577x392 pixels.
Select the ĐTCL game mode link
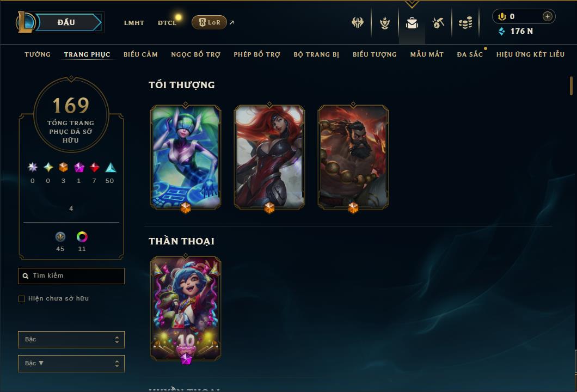167,23
